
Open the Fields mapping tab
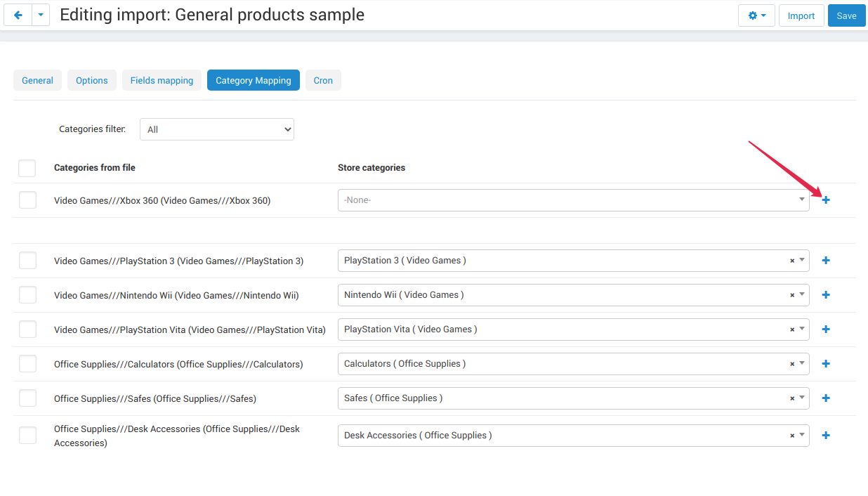coord(162,80)
